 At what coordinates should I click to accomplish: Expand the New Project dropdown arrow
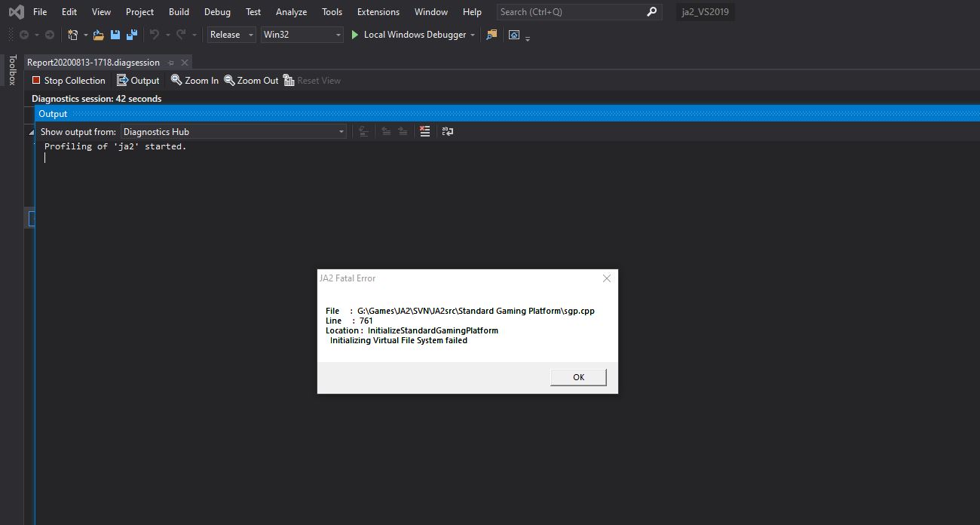(x=85, y=35)
